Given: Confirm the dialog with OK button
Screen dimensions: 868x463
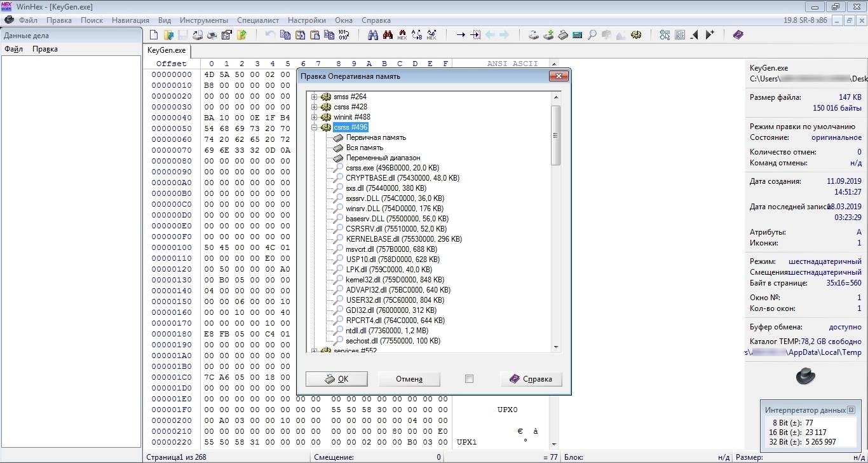Looking at the screenshot, I should 336,379.
